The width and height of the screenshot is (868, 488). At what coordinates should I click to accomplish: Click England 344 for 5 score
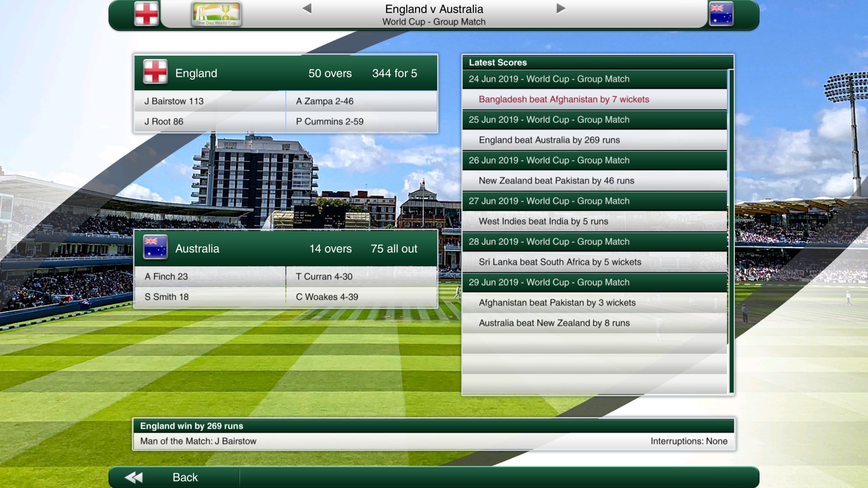tap(394, 73)
